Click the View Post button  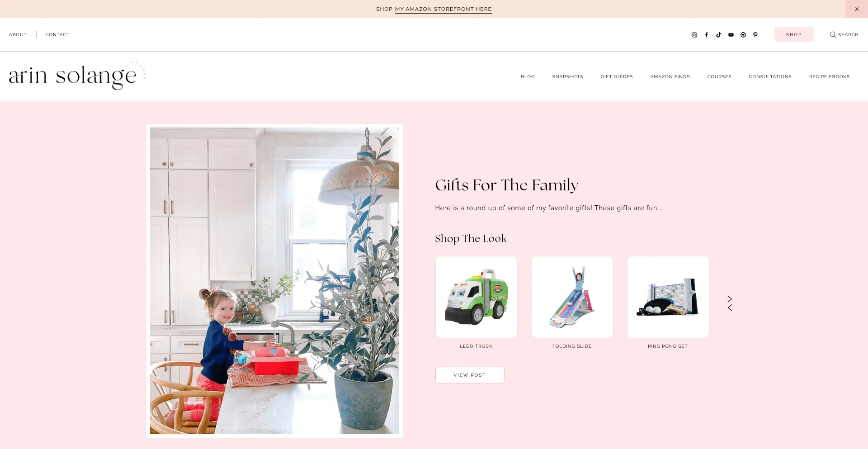(470, 375)
